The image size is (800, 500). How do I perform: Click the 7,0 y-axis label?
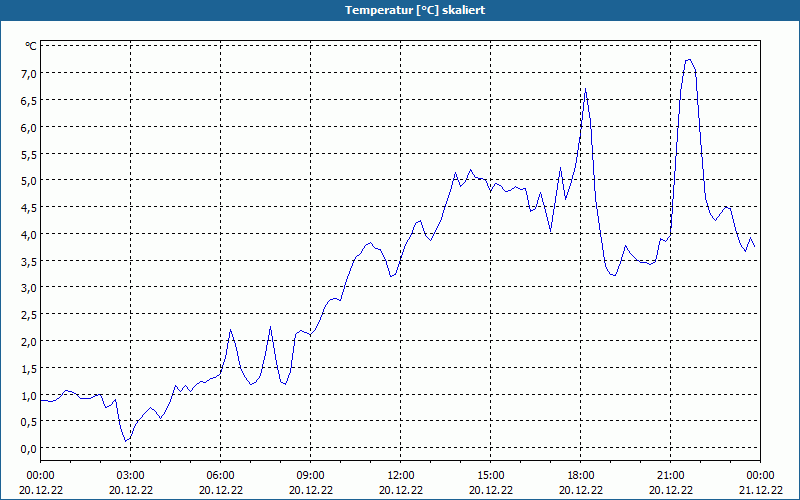[29, 73]
